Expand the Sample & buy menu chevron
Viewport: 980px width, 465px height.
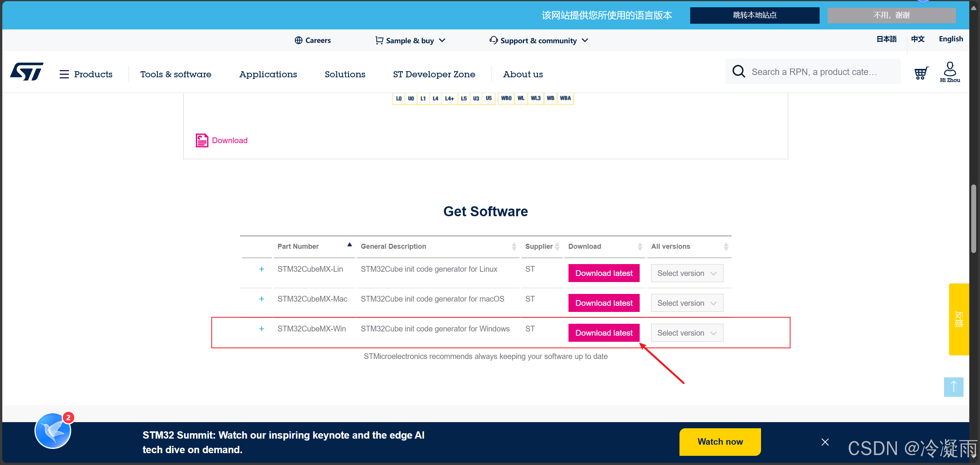(x=442, y=41)
